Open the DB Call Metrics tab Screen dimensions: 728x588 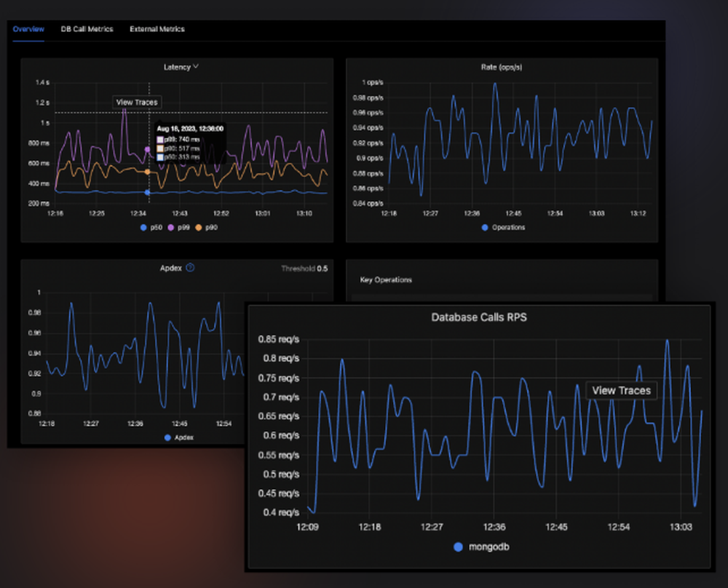[87, 29]
